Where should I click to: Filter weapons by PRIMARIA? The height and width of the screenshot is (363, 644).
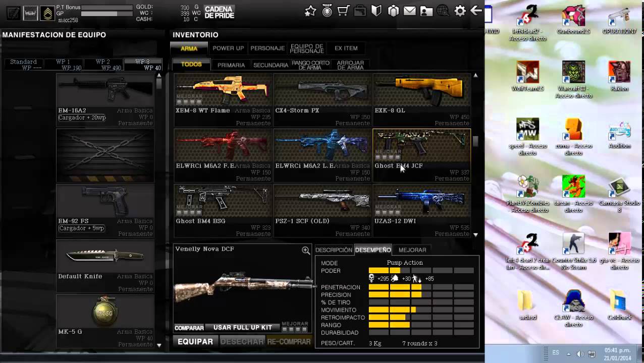[x=231, y=65]
